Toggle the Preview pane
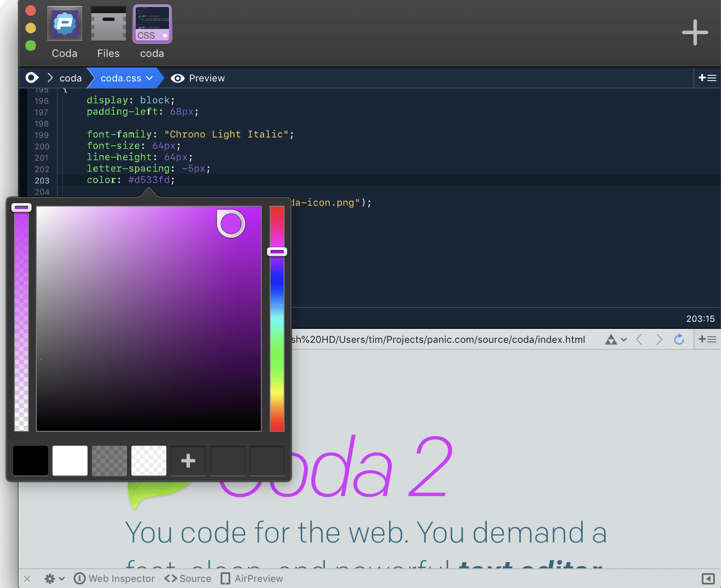This screenshot has width=721, height=588. pos(198,78)
